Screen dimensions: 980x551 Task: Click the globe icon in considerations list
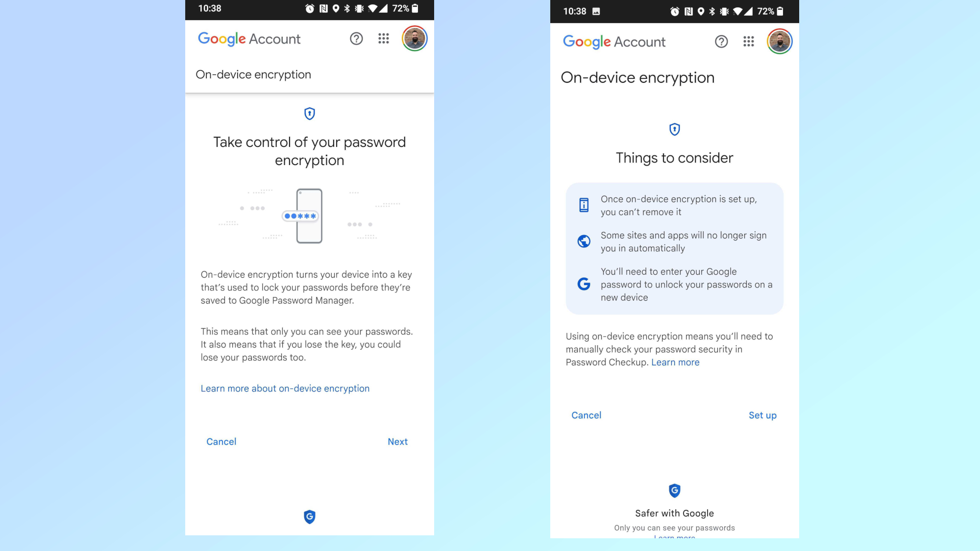click(x=584, y=241)
